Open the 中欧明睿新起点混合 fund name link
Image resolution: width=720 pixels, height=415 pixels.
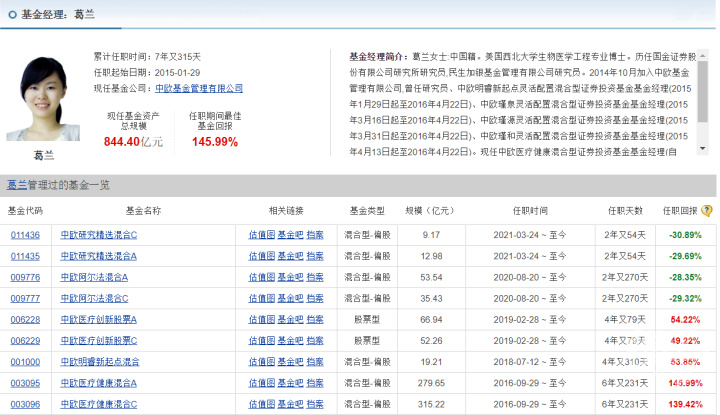pyautogui.click(x=100, y=362)
